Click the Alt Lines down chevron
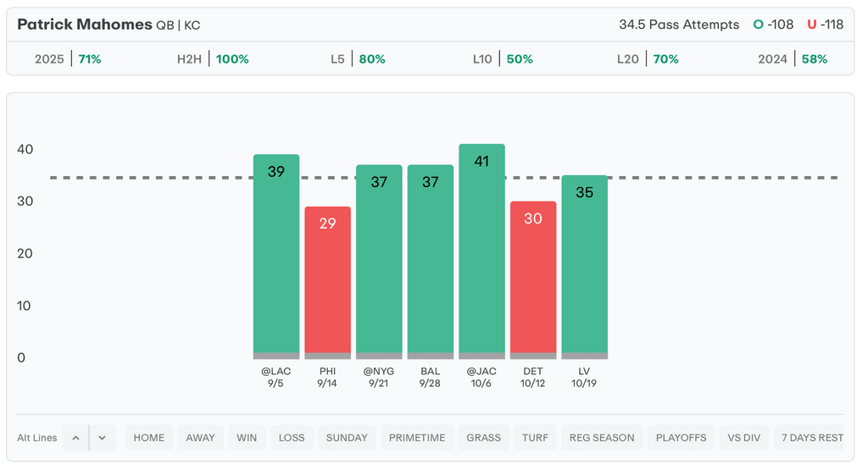Screen dimensions: 868x470 102,438
